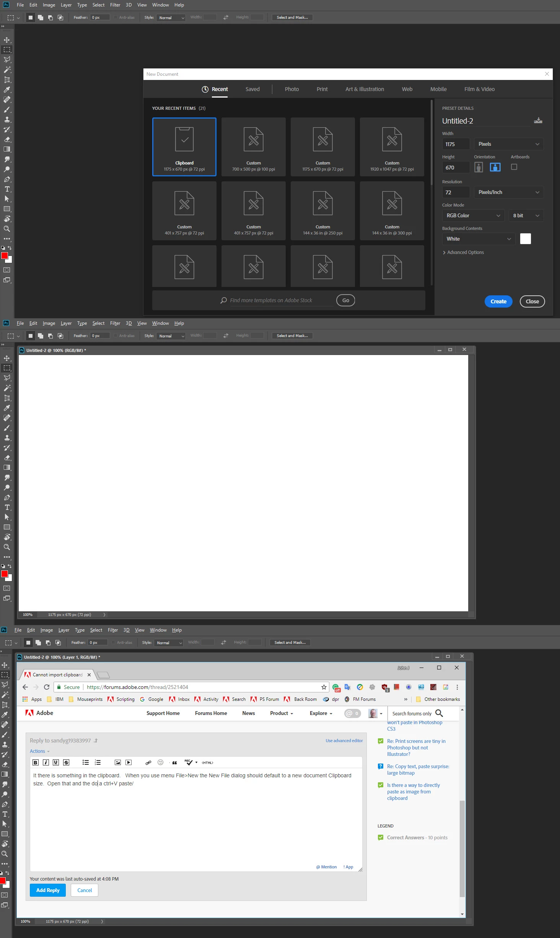This screenshot has width=560, height=938.
Task: Click the Italic icon in the forum reply editor
Action: [x=46, y=762]
